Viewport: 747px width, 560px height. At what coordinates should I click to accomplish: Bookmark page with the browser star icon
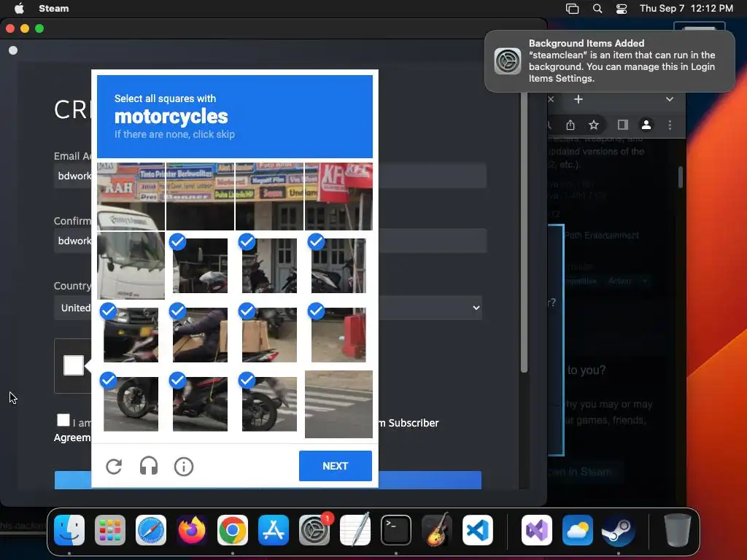[594, 125]
